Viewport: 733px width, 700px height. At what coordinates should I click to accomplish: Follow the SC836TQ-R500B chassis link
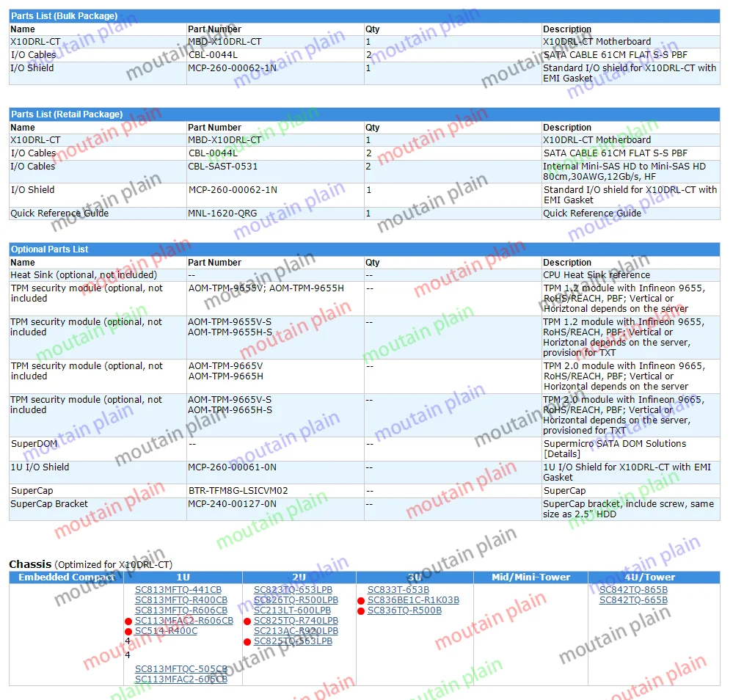point(404,610)
